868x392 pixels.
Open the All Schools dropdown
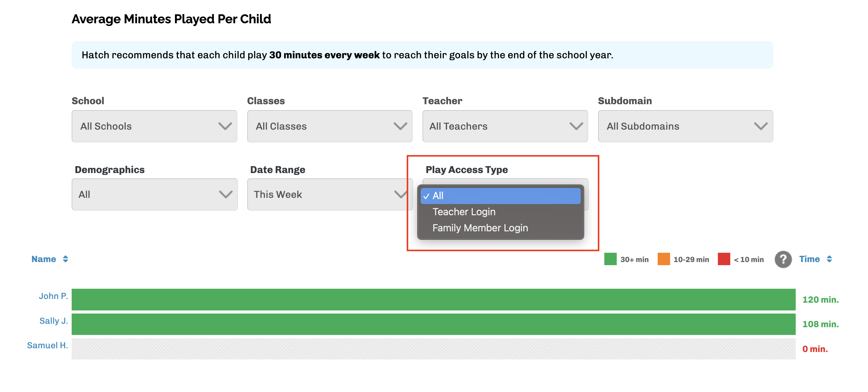pos(154,126)
